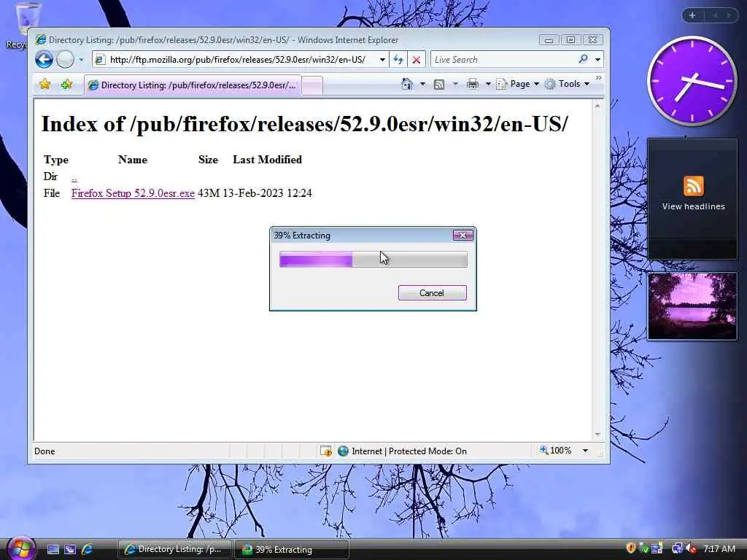Launch Internet Explorer from quick launch
The height and width of the screenshot is (560, 747).
(x=88, y=550)
